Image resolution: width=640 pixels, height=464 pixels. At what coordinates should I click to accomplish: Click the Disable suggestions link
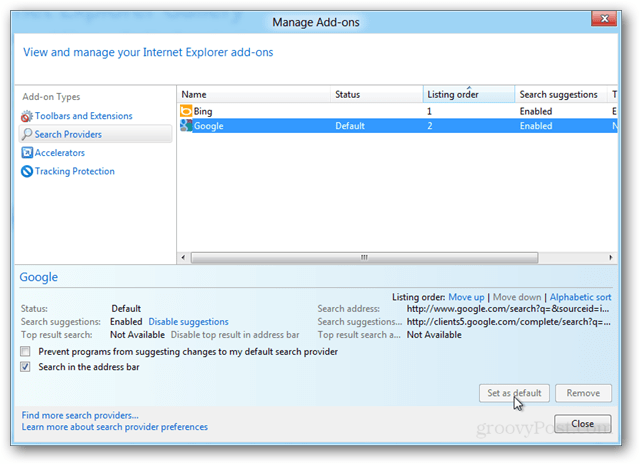[188, 322]
